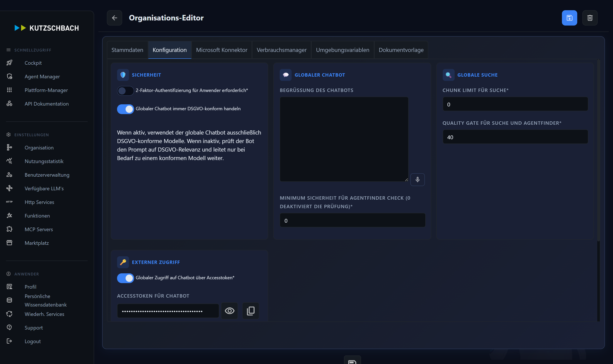Image resolution: width=613 pixels, height=364 pixels.
Task: Click the Profil icon in sidebar
Action: 9,287
